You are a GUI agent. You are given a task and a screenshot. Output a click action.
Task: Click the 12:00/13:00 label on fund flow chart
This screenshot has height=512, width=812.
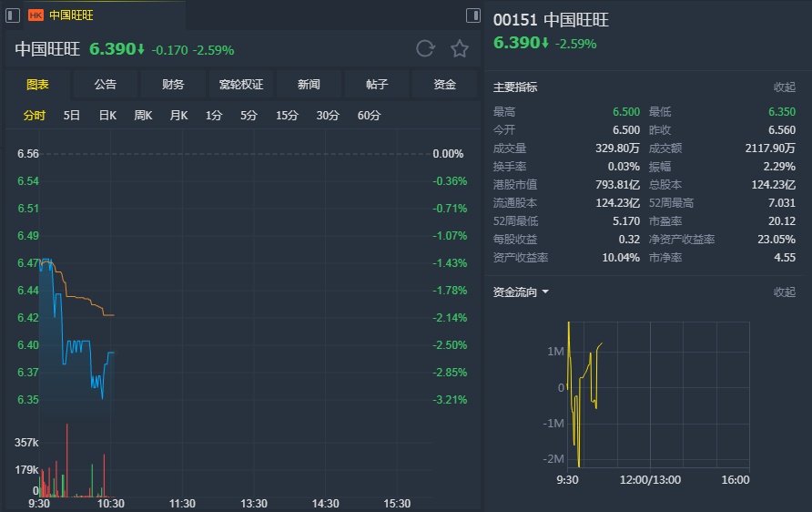pos(650,479)
